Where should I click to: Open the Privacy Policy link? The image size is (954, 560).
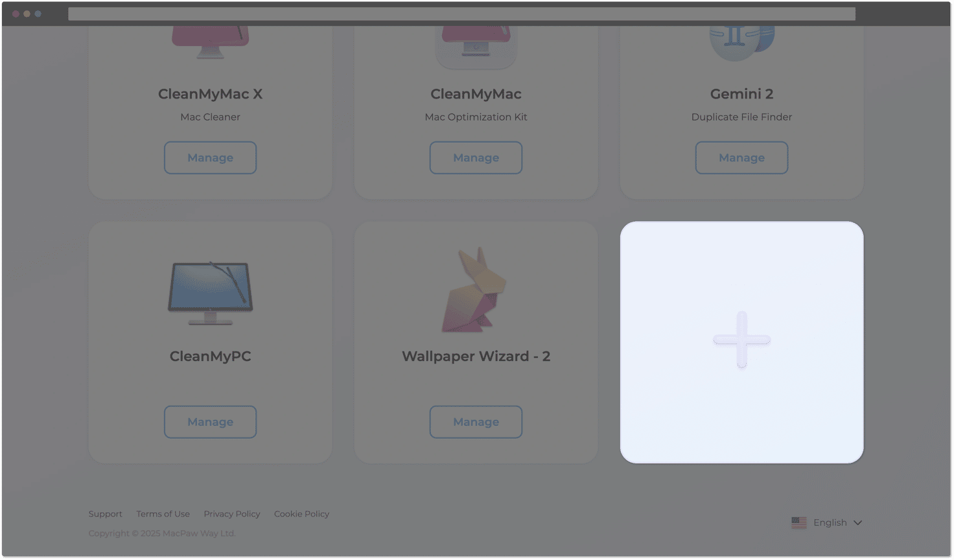pyautogui.click(x=231, y=514)
